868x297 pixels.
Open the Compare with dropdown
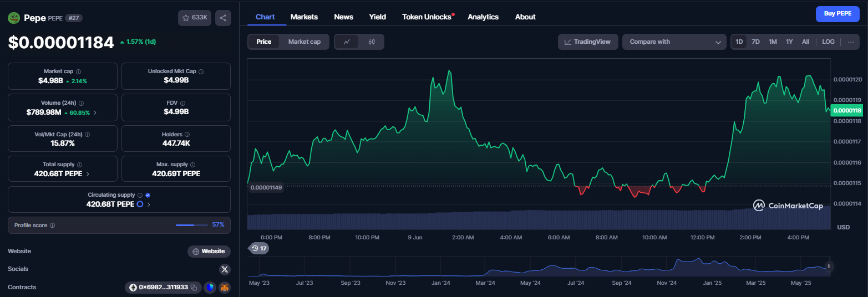(x=674, y=42)
